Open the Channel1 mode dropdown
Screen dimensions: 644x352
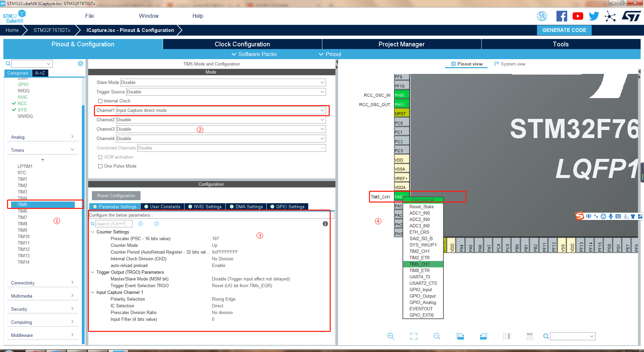221,110
